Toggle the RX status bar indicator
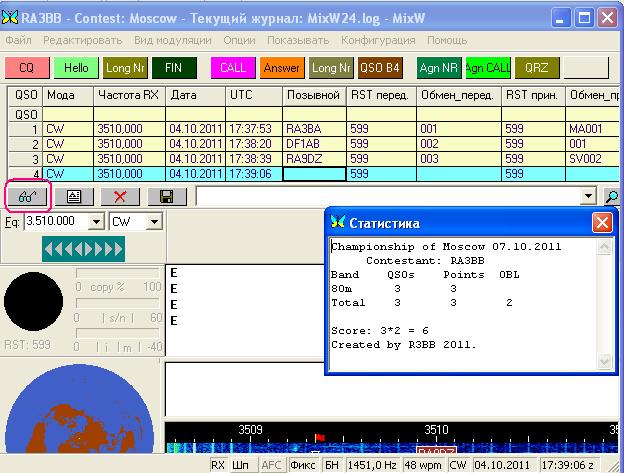Viewport: 624px width, 473px height. coord(219,465)
